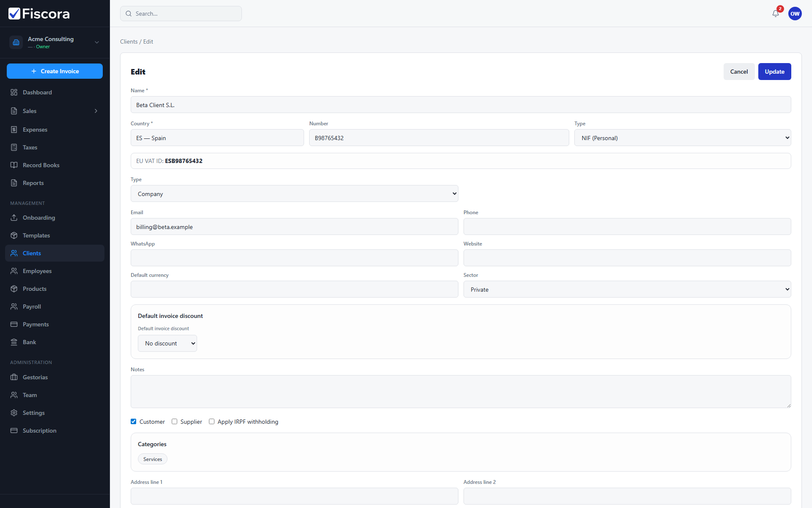Expand the Sales submenu chevron
812x508 pixels.
[96, 111]
